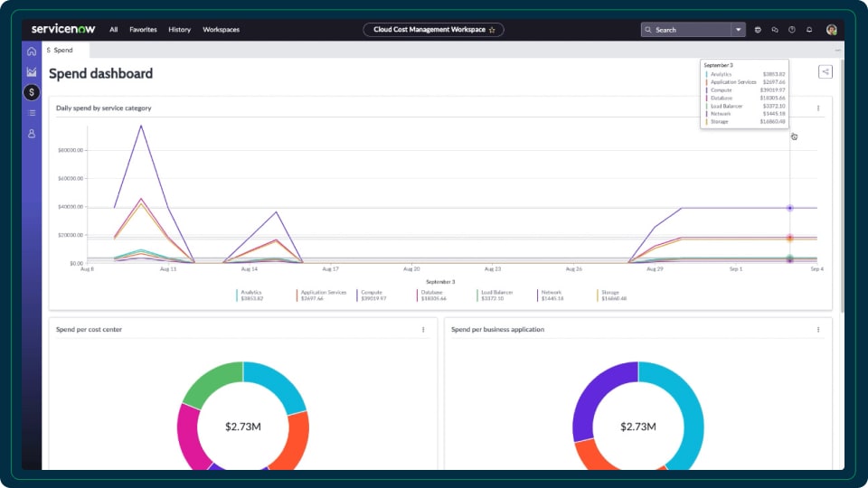The height and width of the screenshot is (488, 868).
Task: Open the scope picker icon in header
Action: click(x=758, y=30)
